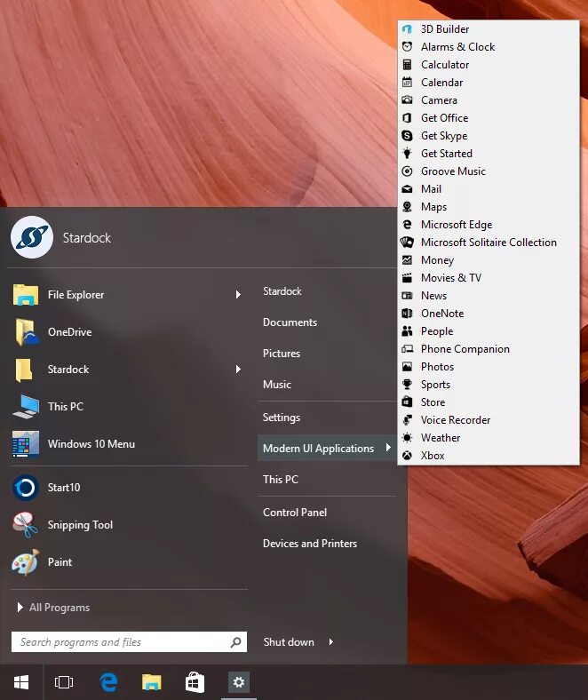Expand the File Explorer submenu arrow
Image resolution: width=588 pixels, height=700 pixels.
coord(238,295)
